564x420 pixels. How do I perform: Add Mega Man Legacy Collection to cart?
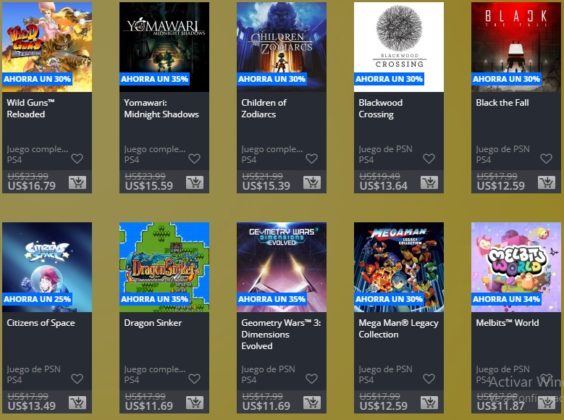click(429, 403)
